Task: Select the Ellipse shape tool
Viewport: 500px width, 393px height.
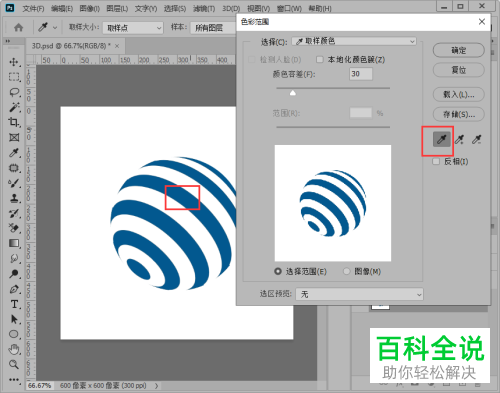Action: click(14, 334)
